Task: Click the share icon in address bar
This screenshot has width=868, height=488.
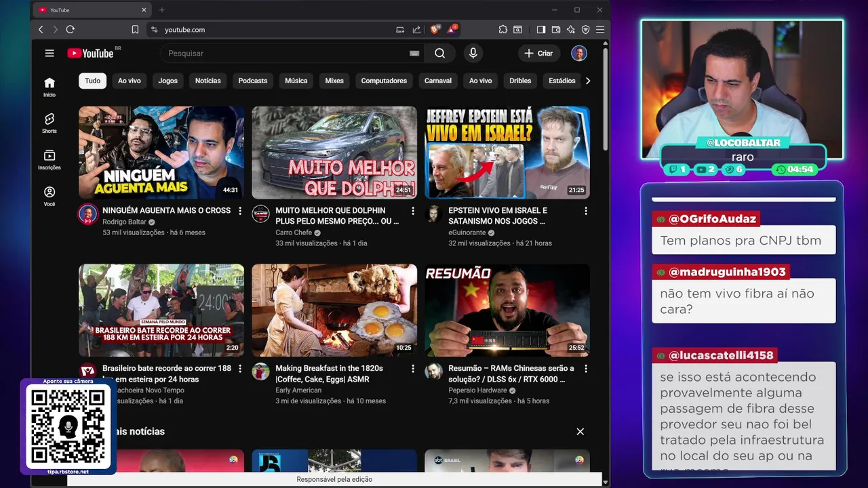Action: click(x=416, y=30)
